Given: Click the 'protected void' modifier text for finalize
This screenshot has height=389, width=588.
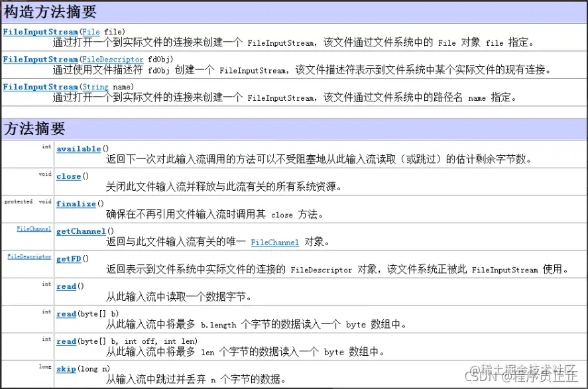Looking at the screenshot, I should click(28, 201).
